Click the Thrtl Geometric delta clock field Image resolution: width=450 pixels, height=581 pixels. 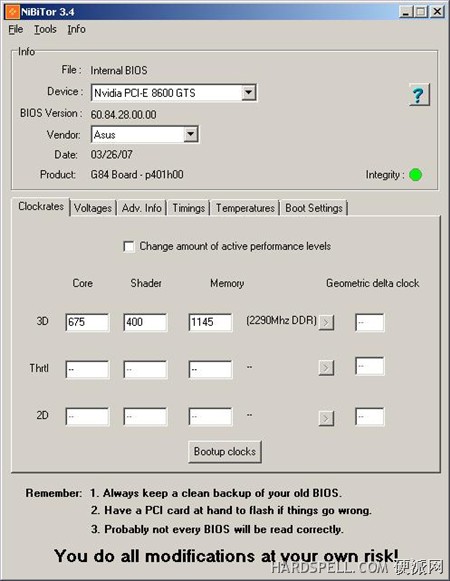(x=370, y=366)
